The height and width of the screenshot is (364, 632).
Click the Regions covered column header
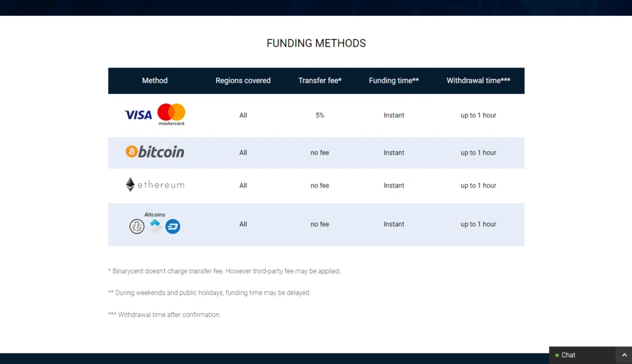(x=243, y=80)
